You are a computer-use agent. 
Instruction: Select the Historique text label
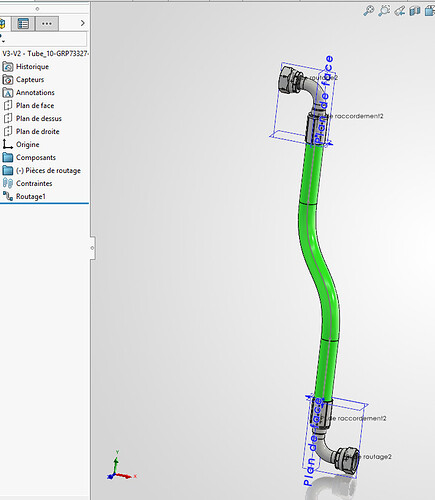click(x=32, y=67)
